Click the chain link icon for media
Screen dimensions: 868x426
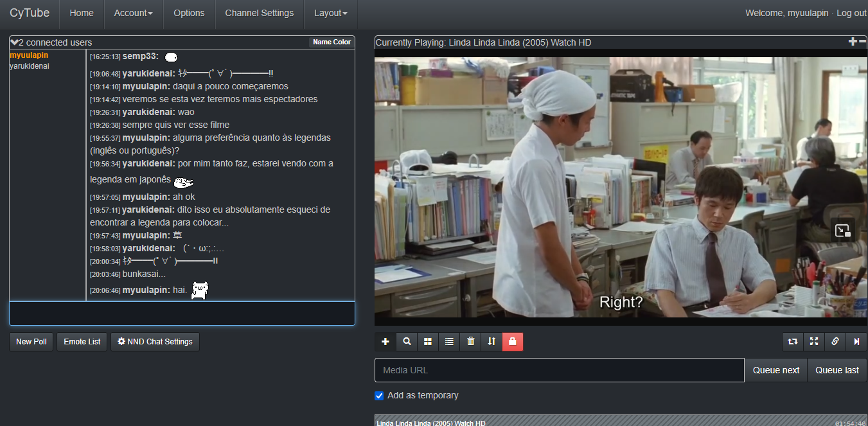(835, 342)
